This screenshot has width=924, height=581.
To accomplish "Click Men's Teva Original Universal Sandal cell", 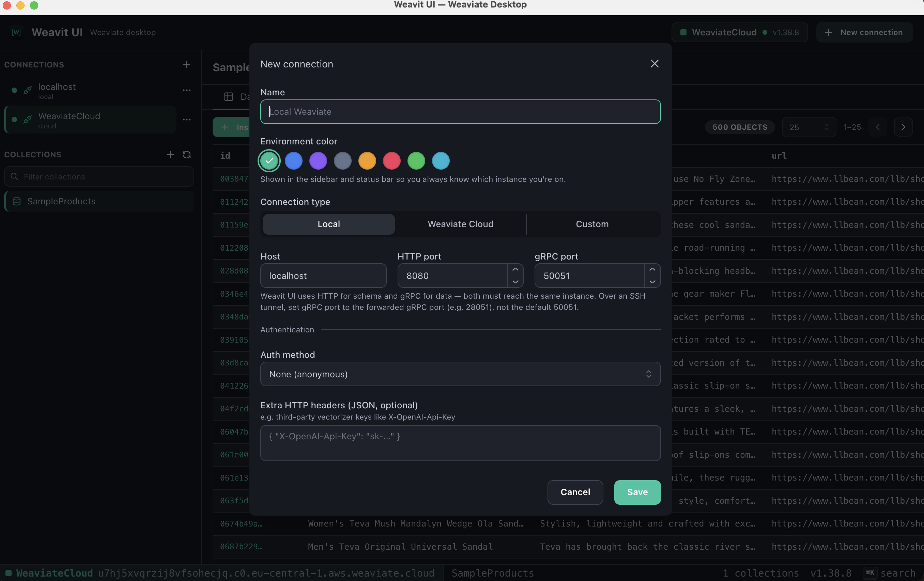I will [x=400, y=547].
